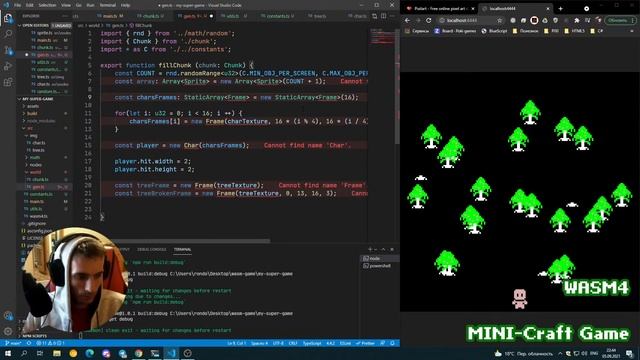Open the View menu
This screenshot has width=640, height=360.
point(66,5)
